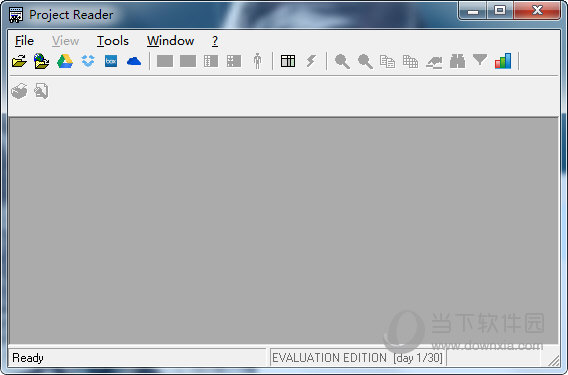The width and height of the screenshot is (568, 375).
Task: Click the gray sheet with left column icon
Action: click(x=211, y=61)
